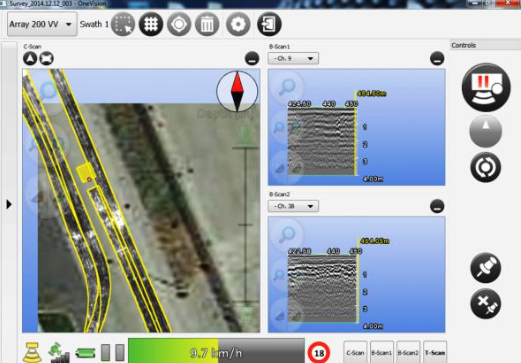Click the B-Scan1 button at bottom
Image resolution: width=521 pixels, height=363 pixels.
click(382, 352)
